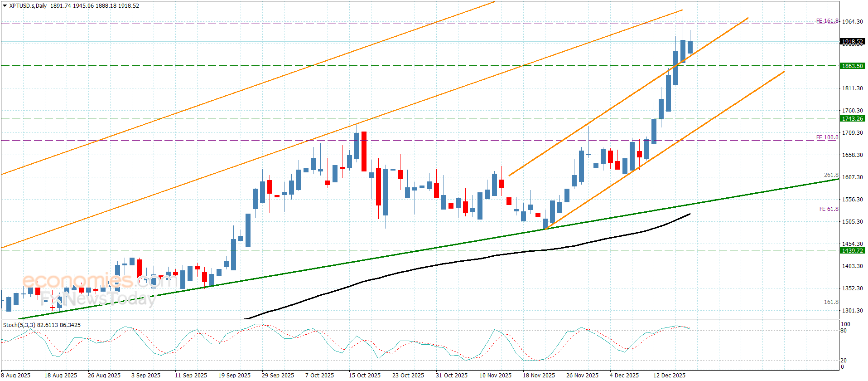Viewport: 868px width, 381px height.
Task: Click the 15 Oct 2025 date label
Action: point(365,376)
